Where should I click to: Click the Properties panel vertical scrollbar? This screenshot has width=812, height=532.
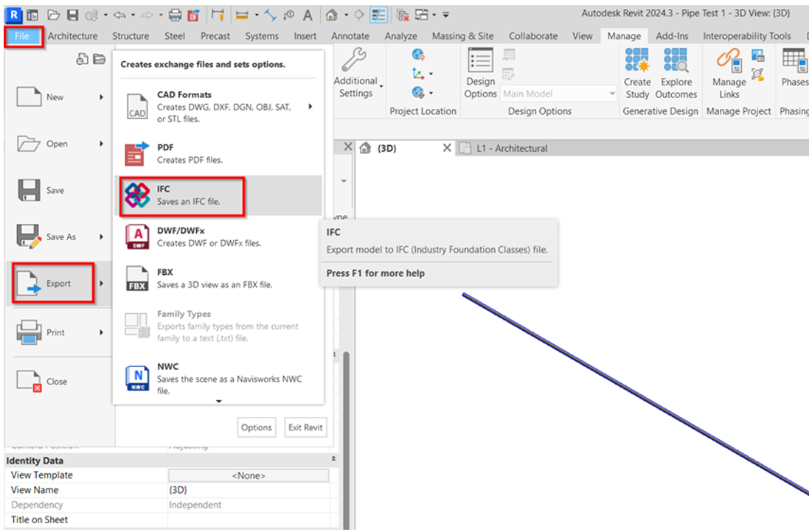coord(346,440)
